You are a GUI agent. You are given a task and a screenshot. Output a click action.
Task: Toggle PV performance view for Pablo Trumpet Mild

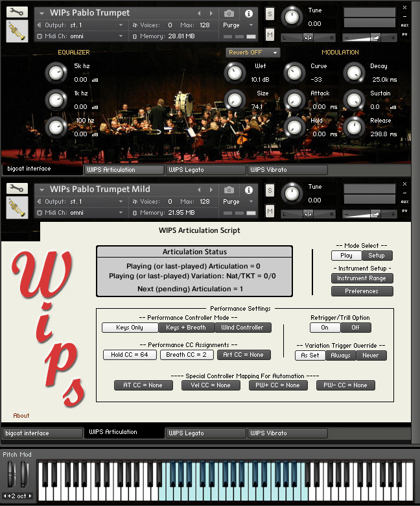click(x=404, y=211)
